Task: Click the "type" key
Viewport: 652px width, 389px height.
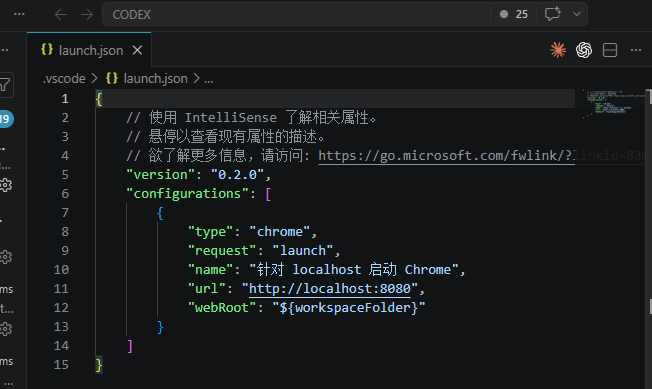Action: [x=210, y=231]
